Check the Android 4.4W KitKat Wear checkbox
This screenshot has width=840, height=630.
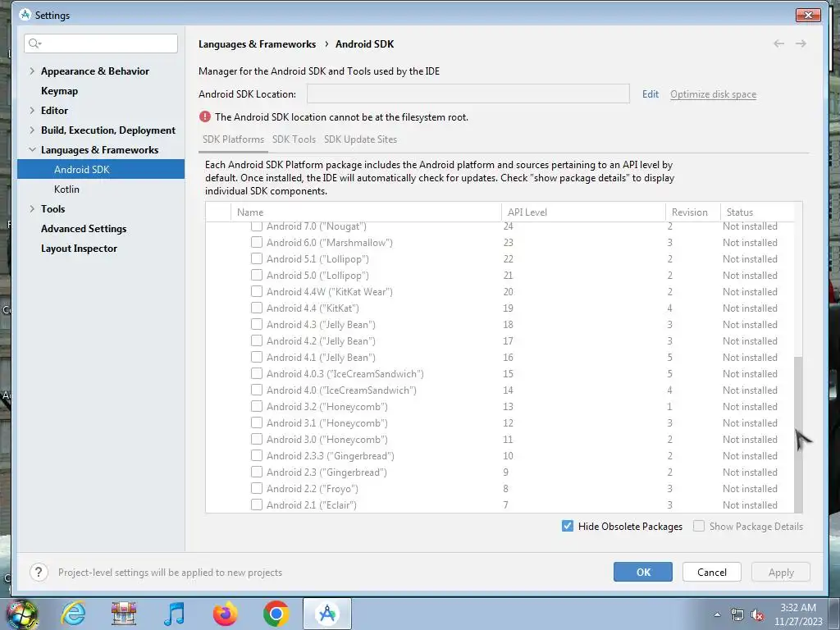pyautogui.click(x=257, y=291)
